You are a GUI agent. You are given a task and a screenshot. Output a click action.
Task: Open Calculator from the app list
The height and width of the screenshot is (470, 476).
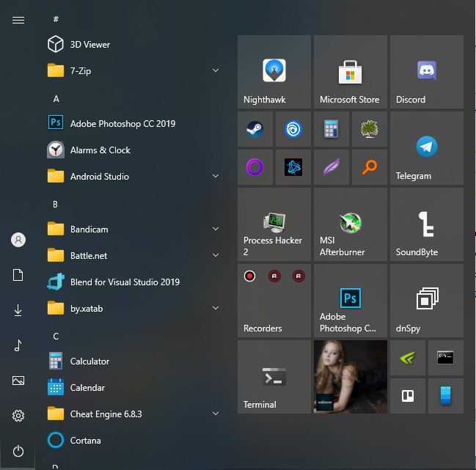133,361
